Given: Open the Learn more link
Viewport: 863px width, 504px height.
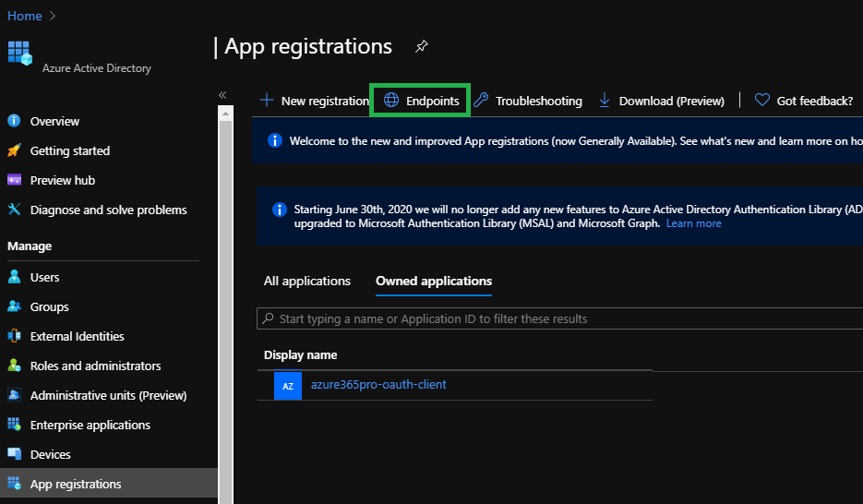Looking at the screenshot, I should pos(693,223).
